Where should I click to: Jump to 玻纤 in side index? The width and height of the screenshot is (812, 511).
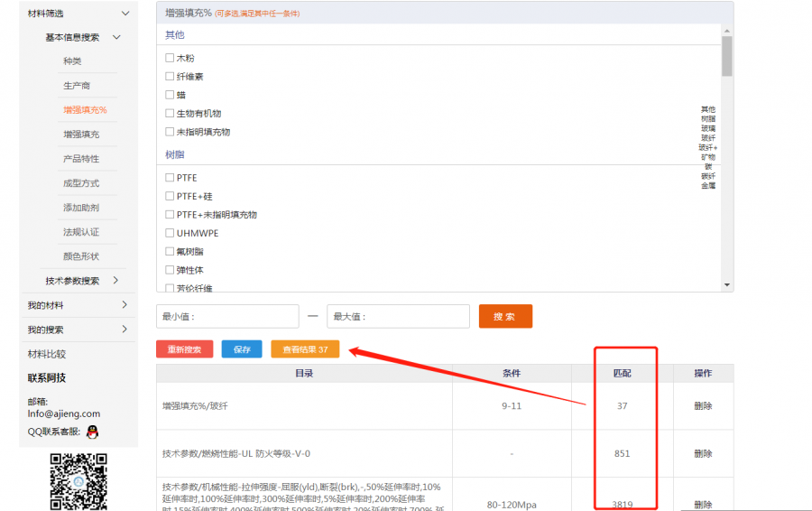point(708,138)
